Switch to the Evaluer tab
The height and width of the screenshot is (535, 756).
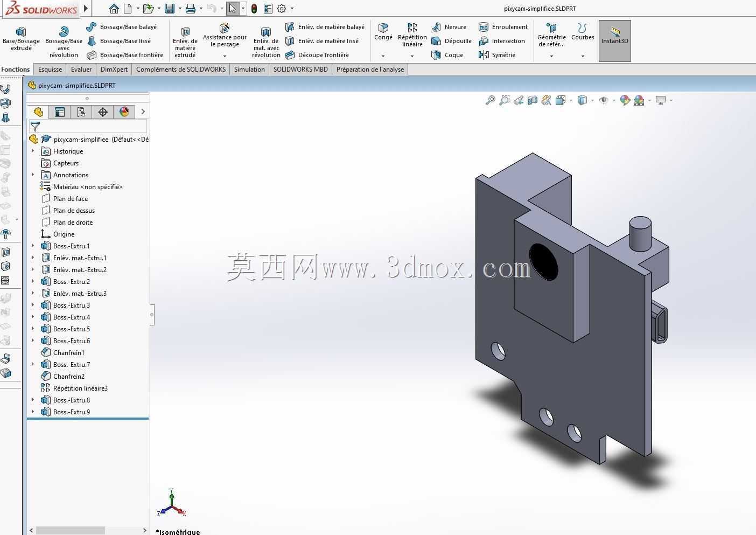[81, 70]
